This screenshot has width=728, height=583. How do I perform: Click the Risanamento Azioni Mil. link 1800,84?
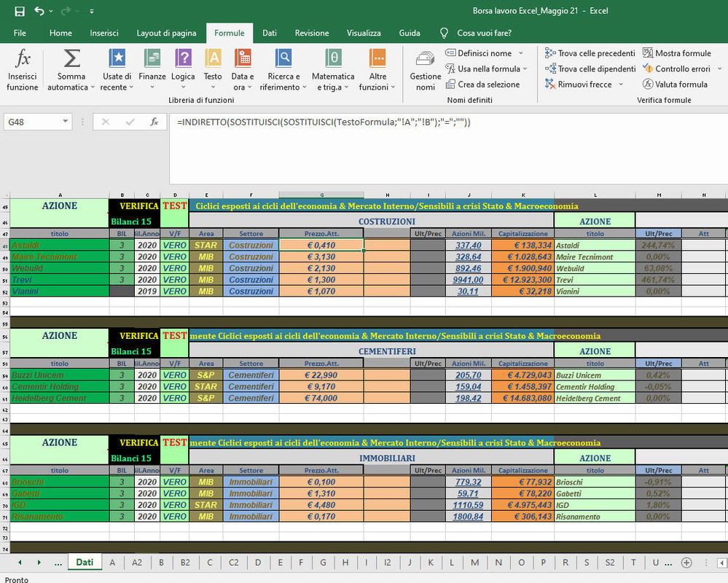pyautogui.click(x=468, y=517)
